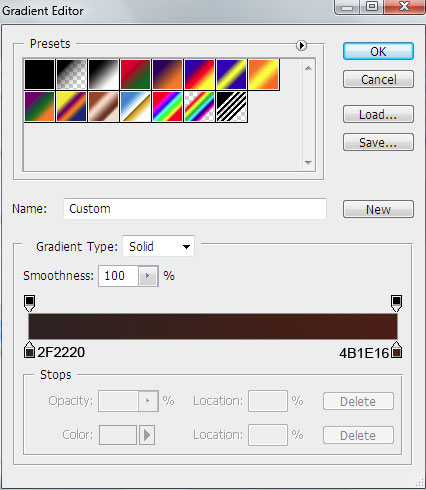
Task: Click the presets scrollbar down arrow
Action: coord(308,163)
